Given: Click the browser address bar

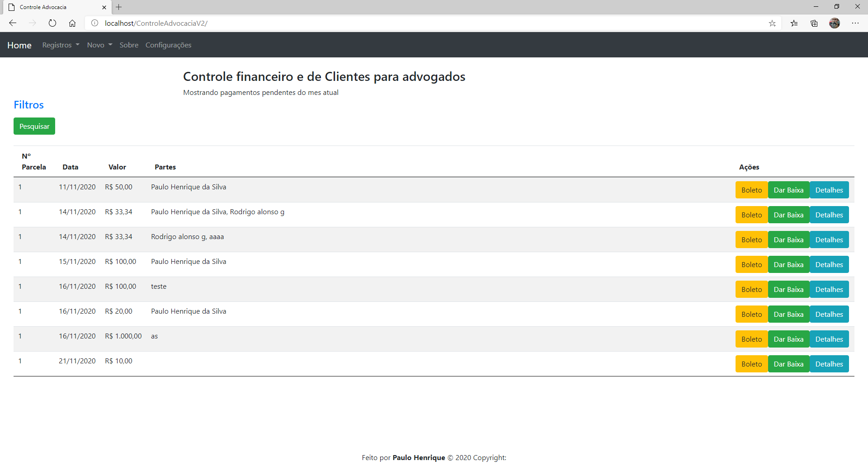Looking at the screenshot, I should [x=407, y=23].
